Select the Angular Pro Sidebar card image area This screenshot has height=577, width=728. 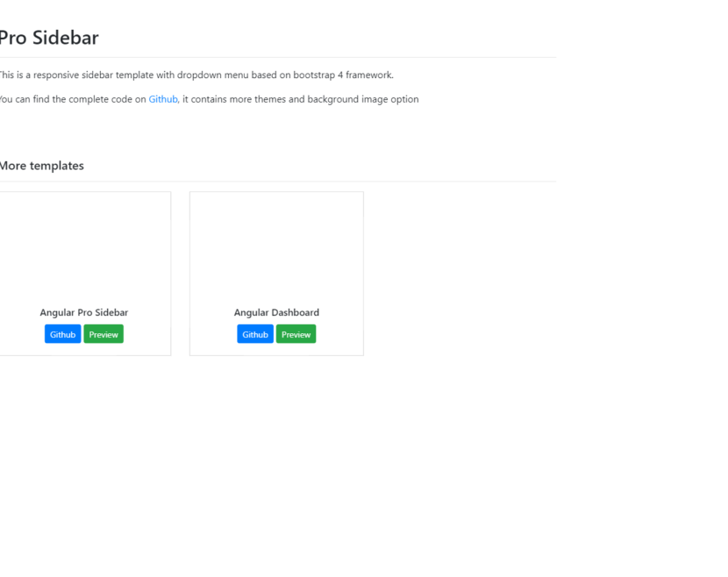(84, 247)
